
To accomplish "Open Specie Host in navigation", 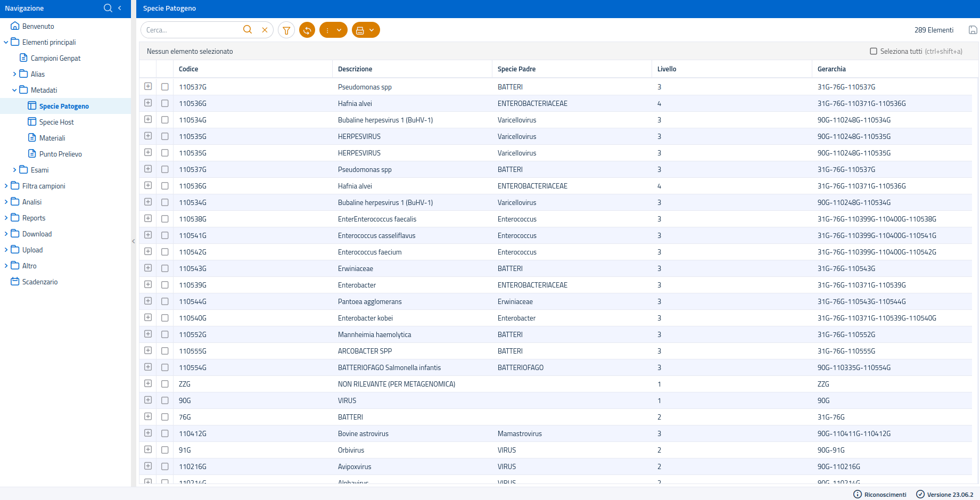I will pyautogui.click(x=56, y=122).
